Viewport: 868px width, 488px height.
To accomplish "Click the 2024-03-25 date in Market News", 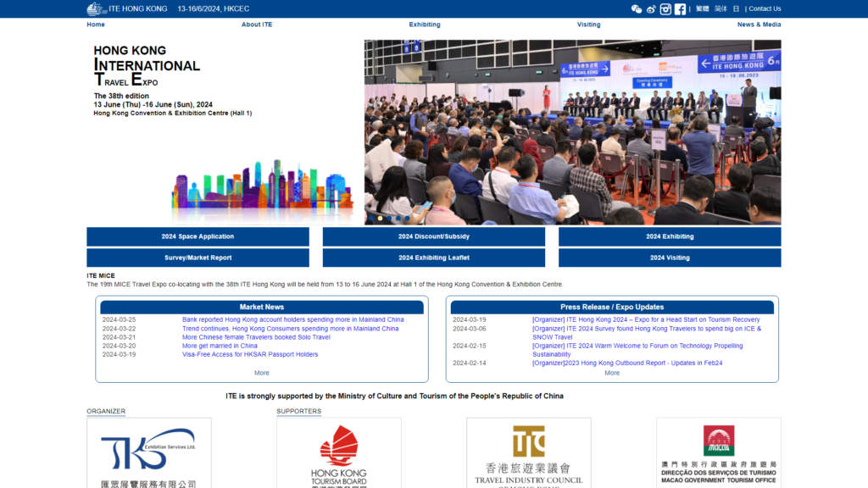I will tap(119, 319).
